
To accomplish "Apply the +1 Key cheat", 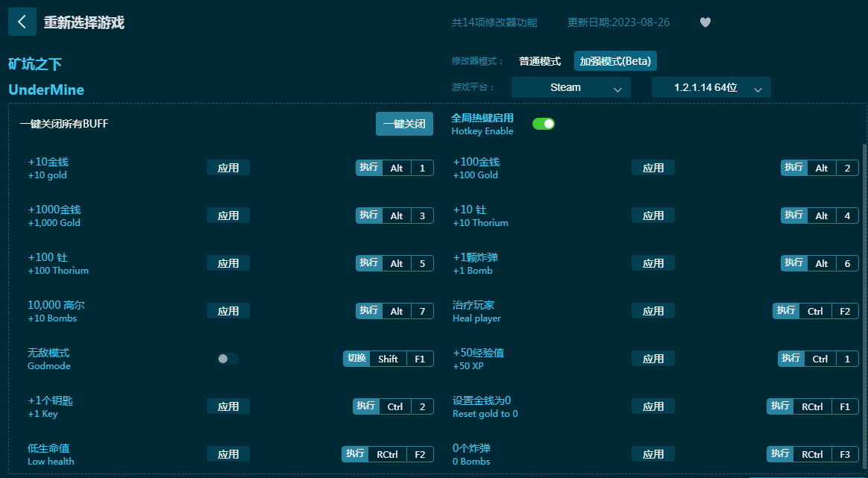I will [228, 406].
